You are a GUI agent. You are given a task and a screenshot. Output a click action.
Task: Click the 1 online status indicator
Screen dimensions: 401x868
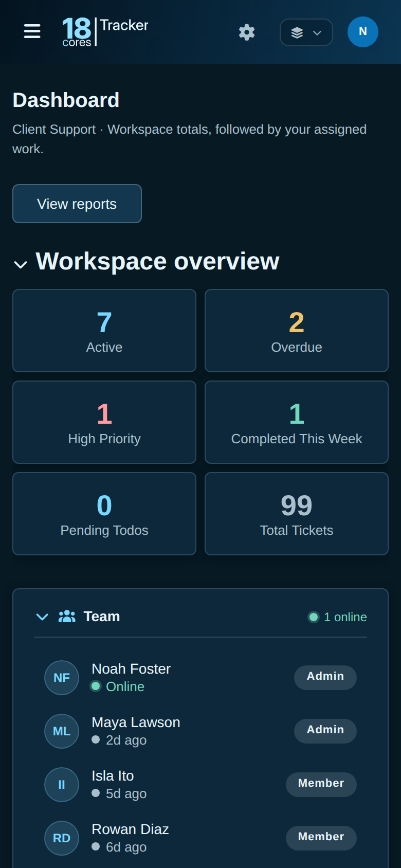tap(337, 617)
